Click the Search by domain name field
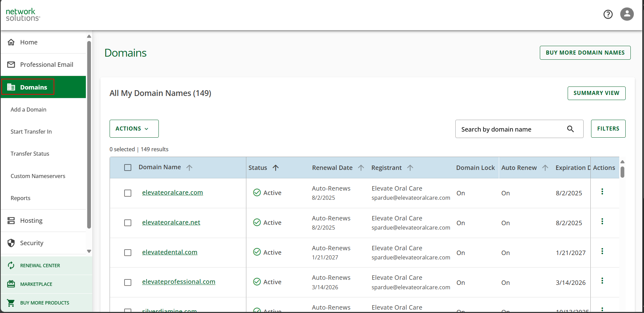This screenshot has width=644, height=313. [x=509, y=129]
